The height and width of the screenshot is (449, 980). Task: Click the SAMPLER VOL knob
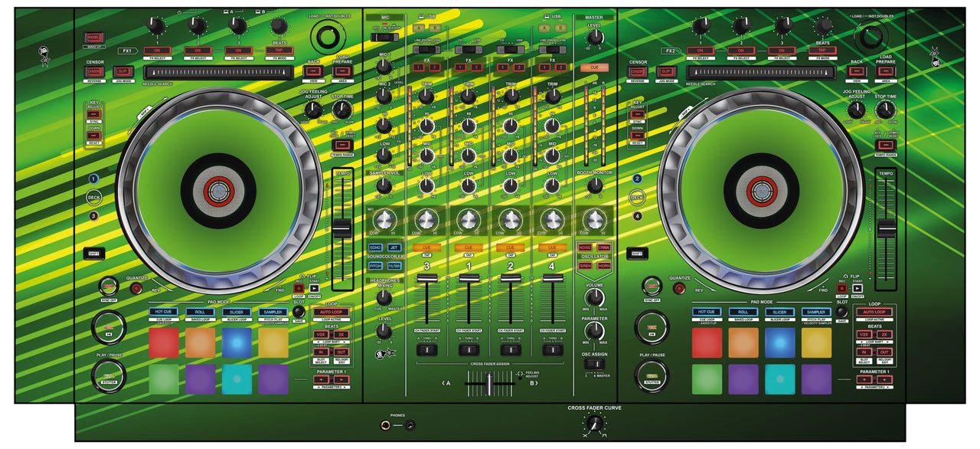tap(383, 186)
